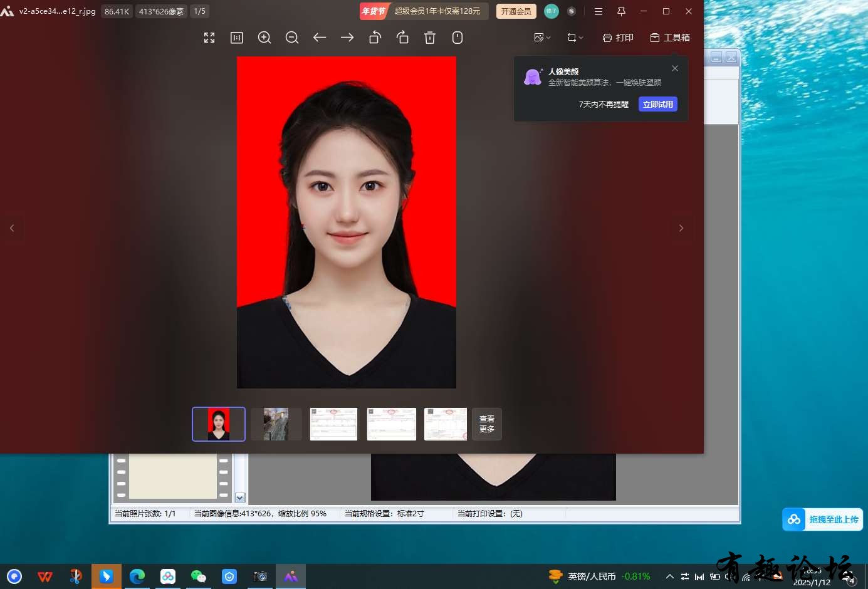868x589 pixels.
Task: Click 7天内不再提醒 link
Action: coord(604,105)
